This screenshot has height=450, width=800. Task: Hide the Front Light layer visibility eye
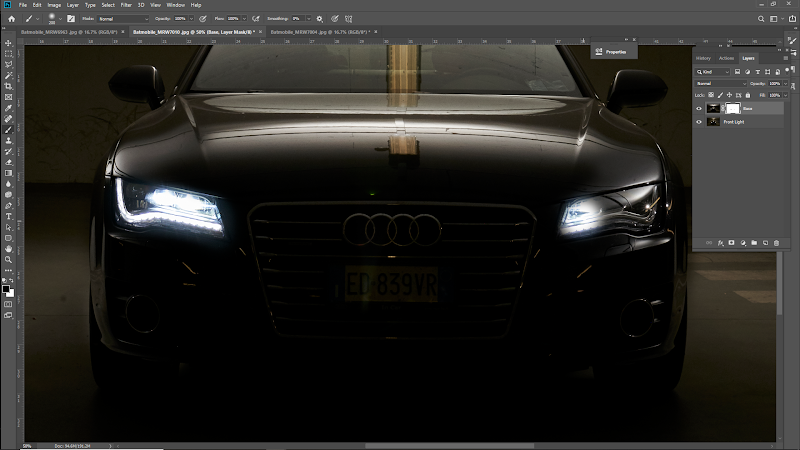(699, 122)
